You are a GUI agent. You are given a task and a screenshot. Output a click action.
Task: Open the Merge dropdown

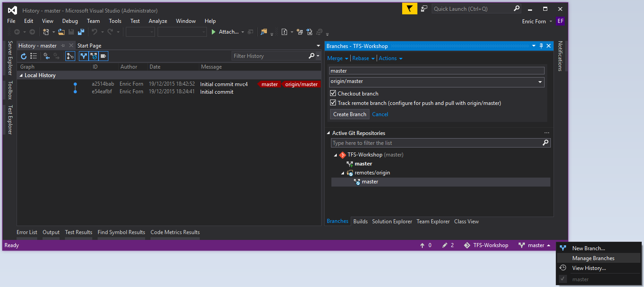coord(338,58)
